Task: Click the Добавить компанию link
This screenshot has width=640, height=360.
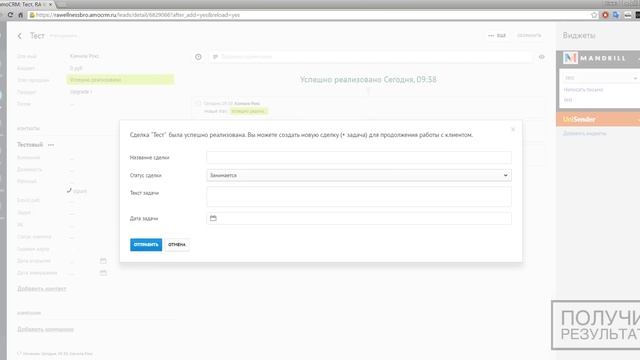Action: [45, 329]
